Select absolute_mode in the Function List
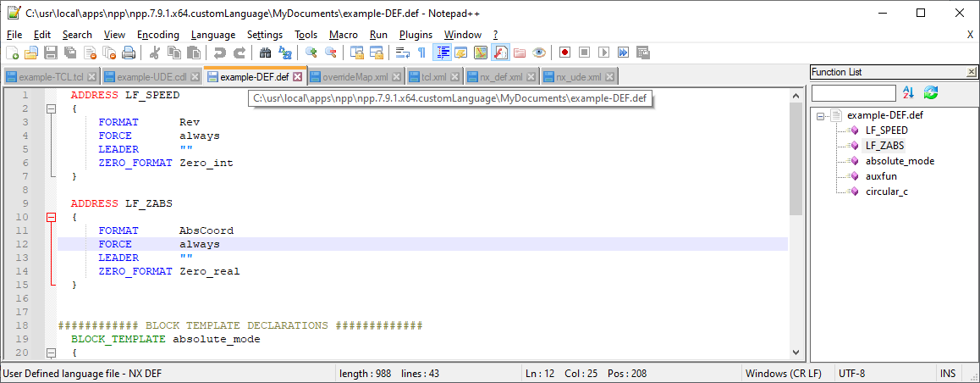This screenshot has width=980, height=383. 900,161
